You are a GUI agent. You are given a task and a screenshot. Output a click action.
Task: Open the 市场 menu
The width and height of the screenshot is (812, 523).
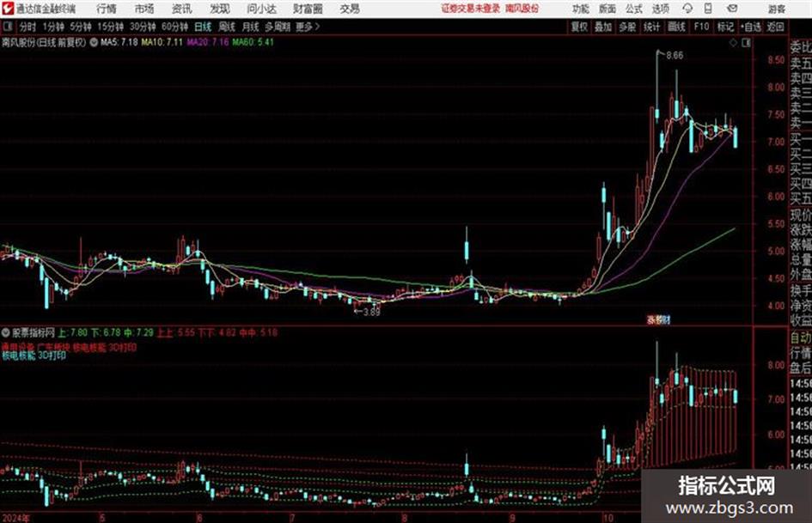point(144,9)
